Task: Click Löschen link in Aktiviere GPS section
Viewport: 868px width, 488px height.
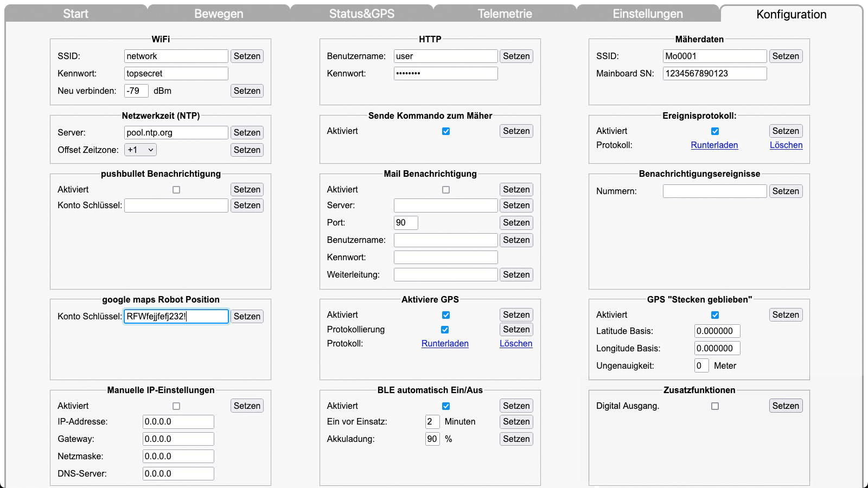Action: pyautogui.click(x=515, y=344)
